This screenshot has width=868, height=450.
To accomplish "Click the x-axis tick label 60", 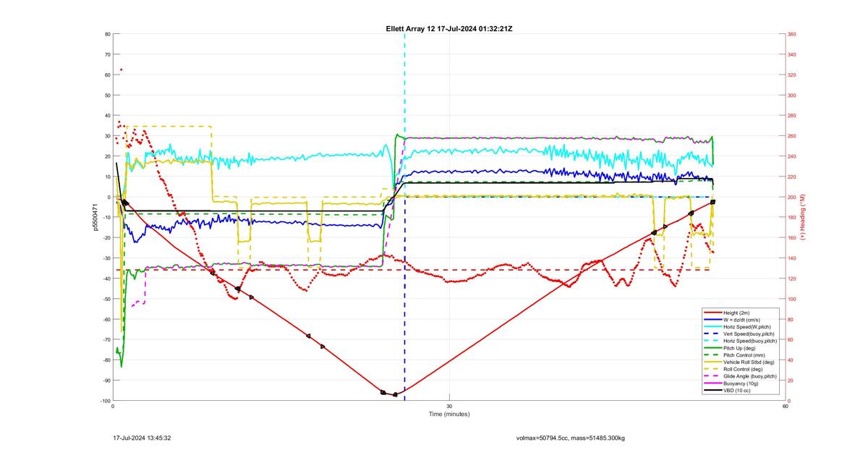I will [785, 406].
